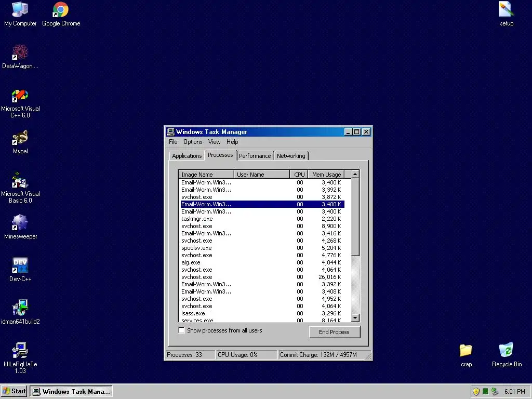Select svchost.exe using 3,872 K
The width and height of the screenshot is (532, 399).
pos(262,197)
